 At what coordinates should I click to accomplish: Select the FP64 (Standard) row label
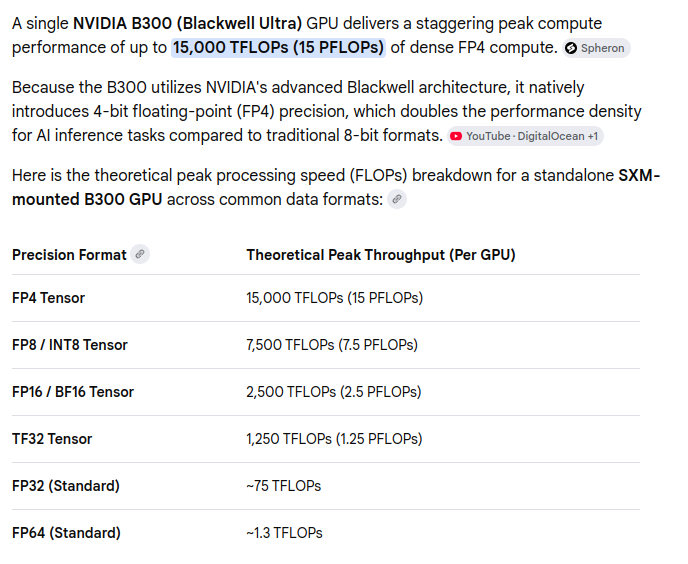66,533
